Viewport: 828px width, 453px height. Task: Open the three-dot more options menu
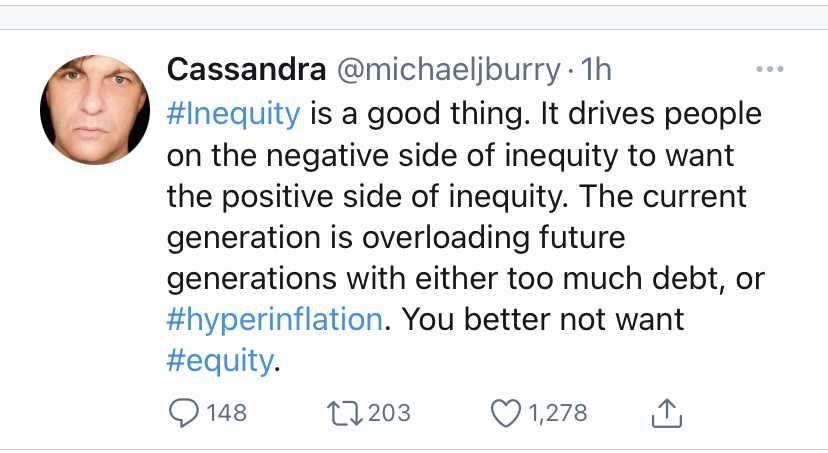[x=769, y=70]
